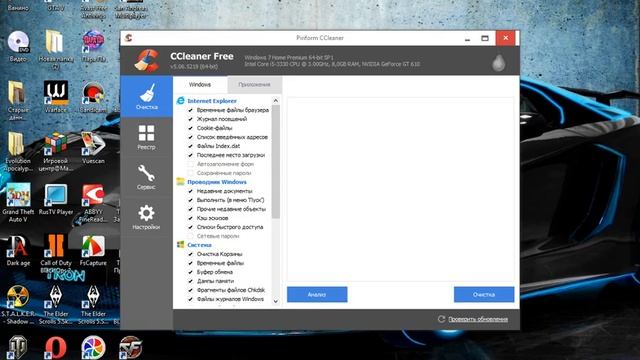Screen dimensions: 640x360
Task: Click the CCleaner logo in header
Action: [147, 60]
